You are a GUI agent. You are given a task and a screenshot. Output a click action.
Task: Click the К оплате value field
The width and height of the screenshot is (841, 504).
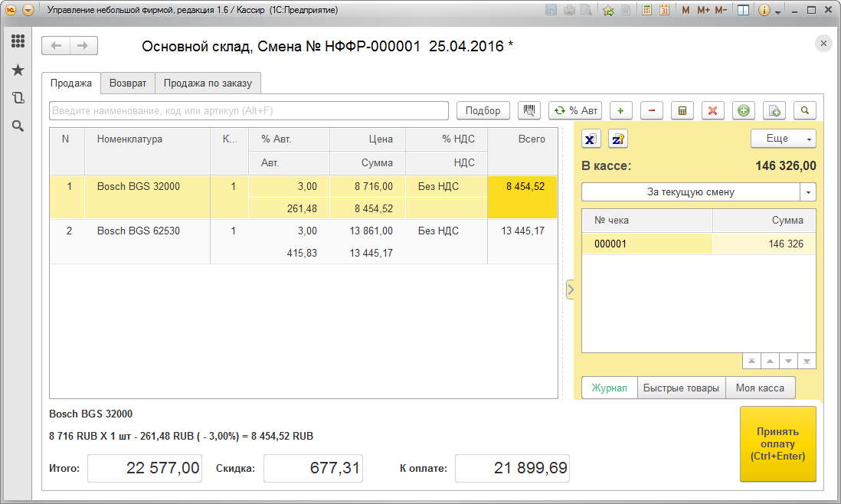[x=512, y=468]
